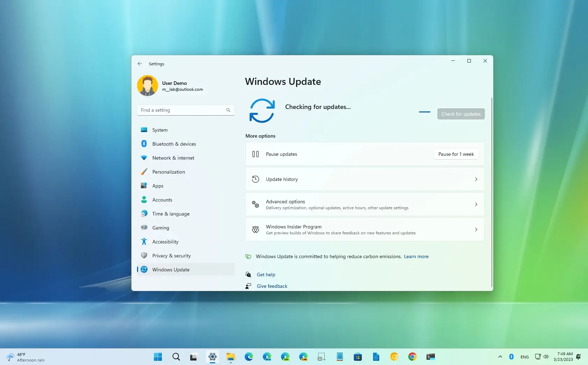Select the Network & internet Wi-Fi icon
The height and width of the screenshot is (365, 588).
click(x=144, y=158)
